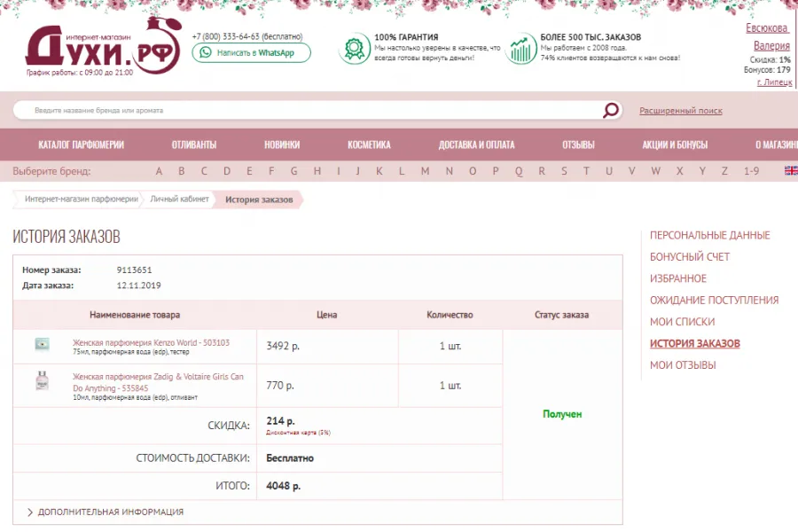The image size is (798, 532).
Task: Open Избранное in sidebar
Action: coord(678,278)
